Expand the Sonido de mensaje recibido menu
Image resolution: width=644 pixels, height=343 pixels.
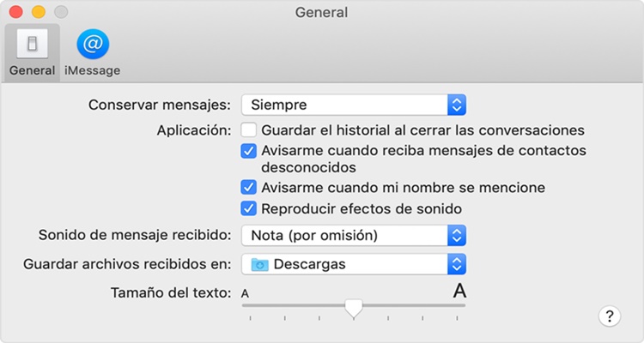coord(352,235)
